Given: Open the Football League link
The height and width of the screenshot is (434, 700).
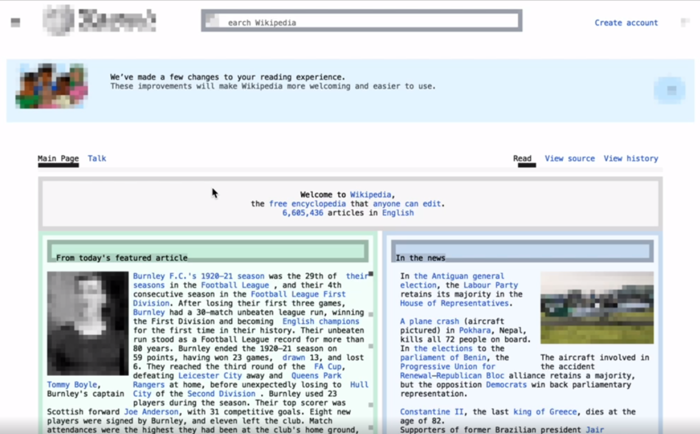Looking at the screenshot, I should click(235, 285).
